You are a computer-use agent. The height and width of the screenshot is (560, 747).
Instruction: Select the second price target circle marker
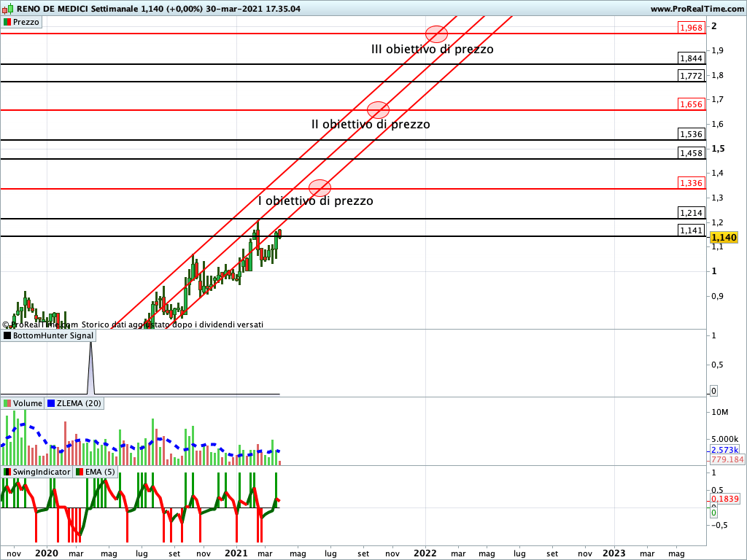click(x=378, y=110)
